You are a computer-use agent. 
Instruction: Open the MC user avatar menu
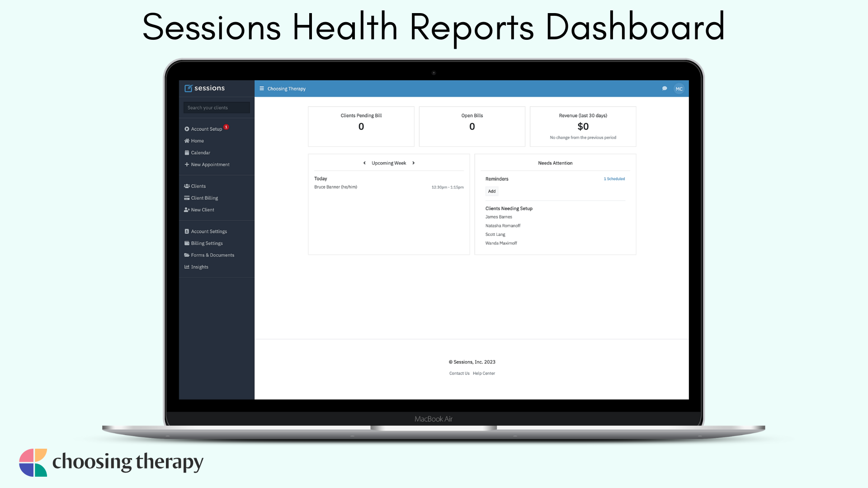coord(679,89)
